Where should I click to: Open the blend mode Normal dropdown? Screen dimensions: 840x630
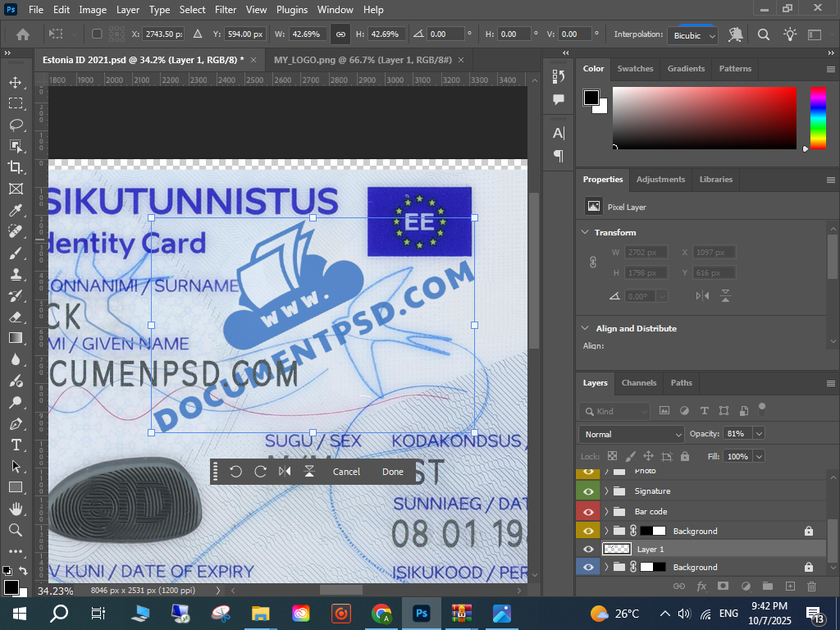click(x=631, y=434)
